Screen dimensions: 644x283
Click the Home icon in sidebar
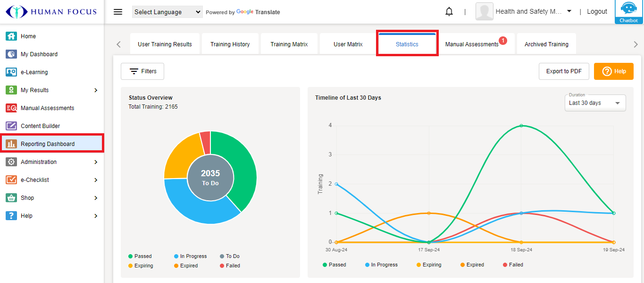[x=11, y=36]
